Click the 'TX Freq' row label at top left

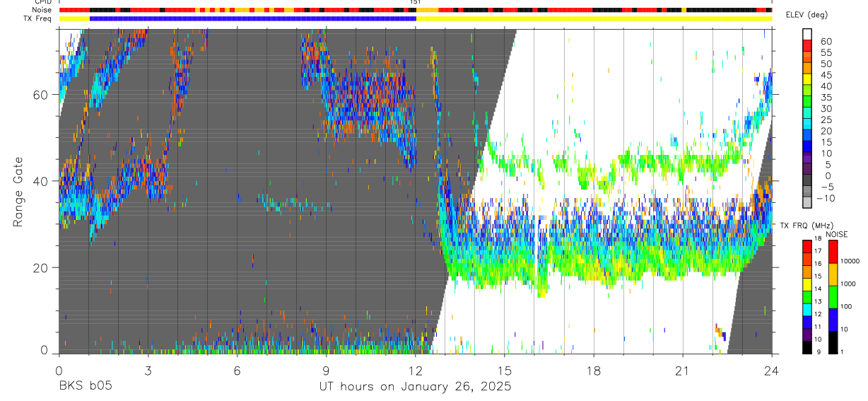click(x=39, y=18)
